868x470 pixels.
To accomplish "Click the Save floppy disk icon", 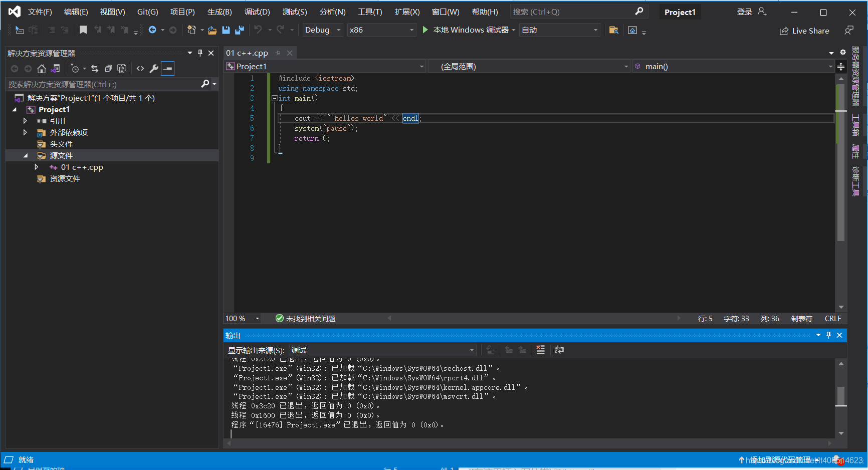I will pos(226,30).
